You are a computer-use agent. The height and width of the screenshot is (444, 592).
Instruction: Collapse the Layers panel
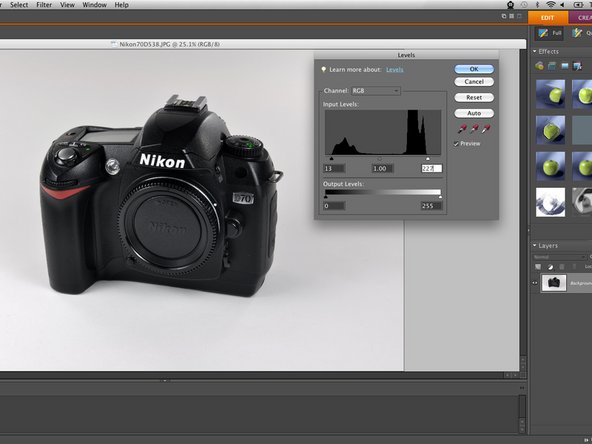coord(535,245)
